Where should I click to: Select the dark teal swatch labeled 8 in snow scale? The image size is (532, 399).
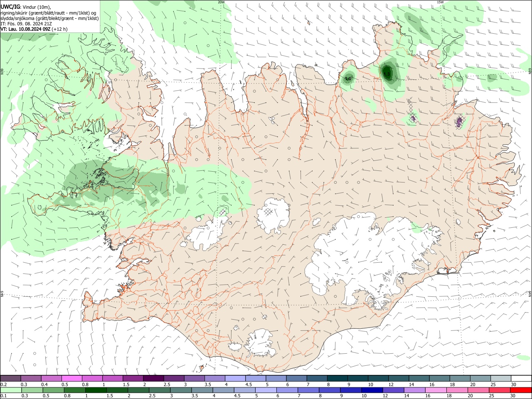pyautogui.click(x=337, y=379)
